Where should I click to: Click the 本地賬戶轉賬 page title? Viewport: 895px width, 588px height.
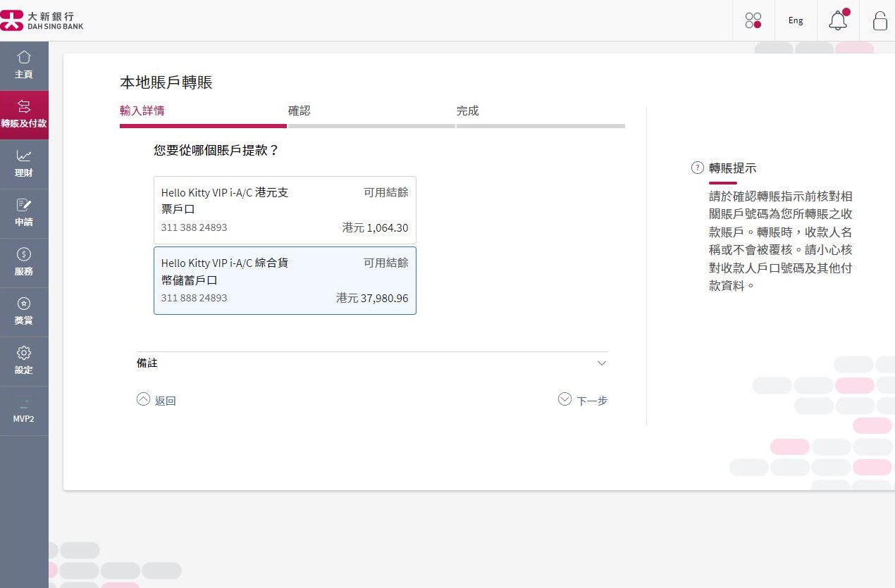click(x=166, y=82)
